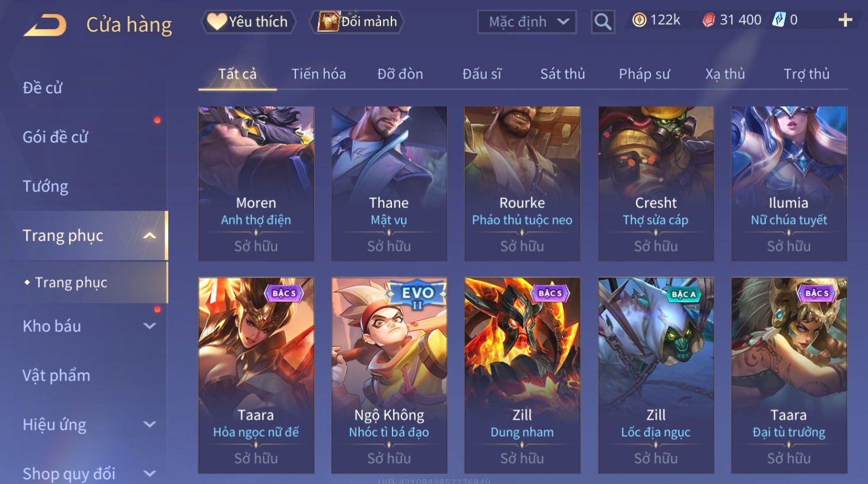This screenshot has height=484, width=868.
Task: Choose the Ilumia Nữ chúa tuyết skin card
Action: tap(789, 183)
